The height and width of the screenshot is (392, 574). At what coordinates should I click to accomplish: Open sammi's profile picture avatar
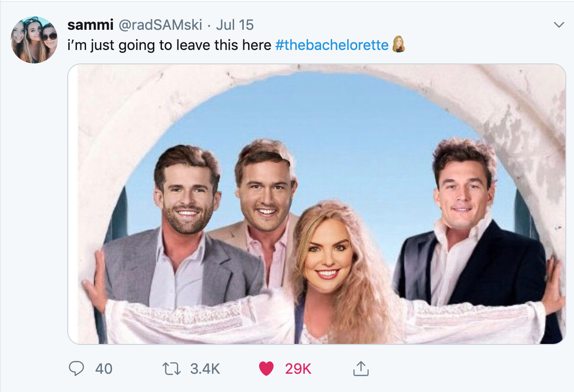coord(34,40)
